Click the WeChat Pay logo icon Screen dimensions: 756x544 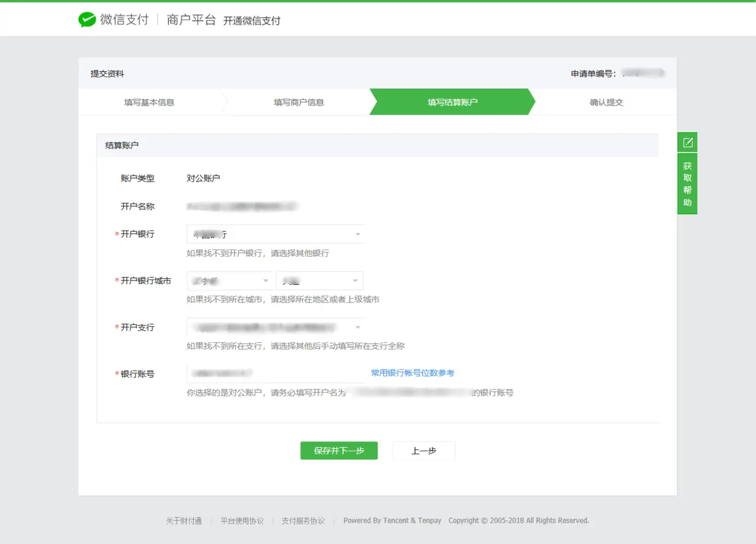click(87, 20)
